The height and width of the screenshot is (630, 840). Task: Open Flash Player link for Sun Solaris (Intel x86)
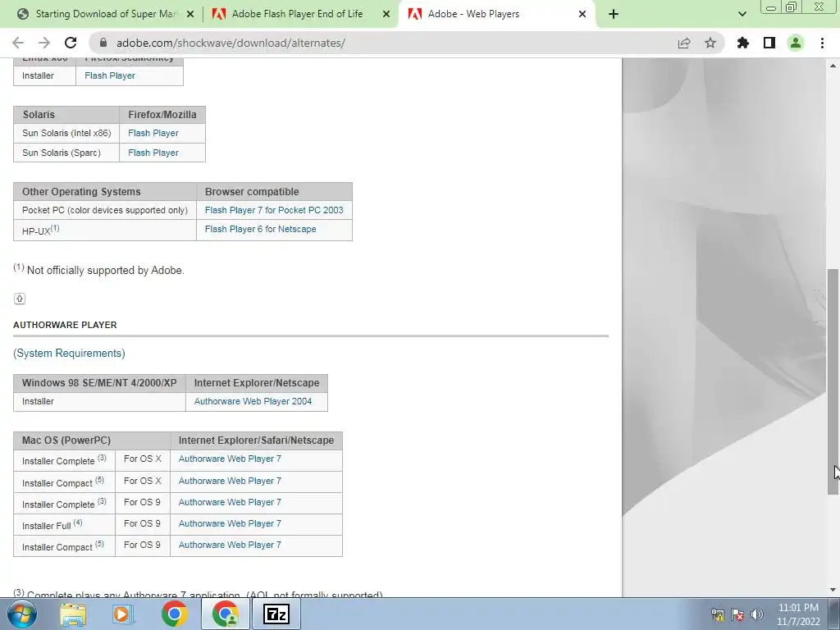(x=153, y=133)
